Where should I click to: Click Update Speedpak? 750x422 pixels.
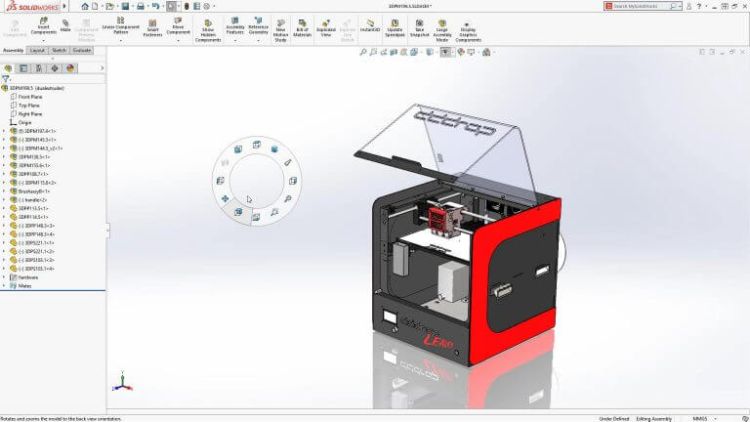coord(395,28)
